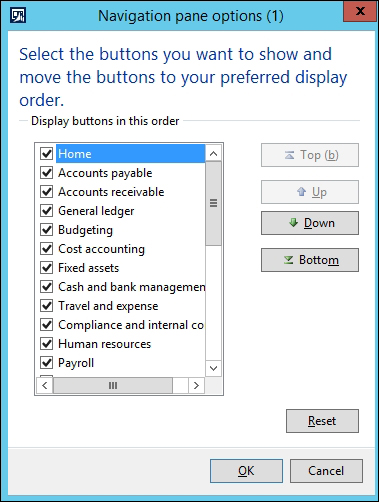Disable the Payroll checkbox
The width and height of the screenshot is (379, 502).
[46, 363]
